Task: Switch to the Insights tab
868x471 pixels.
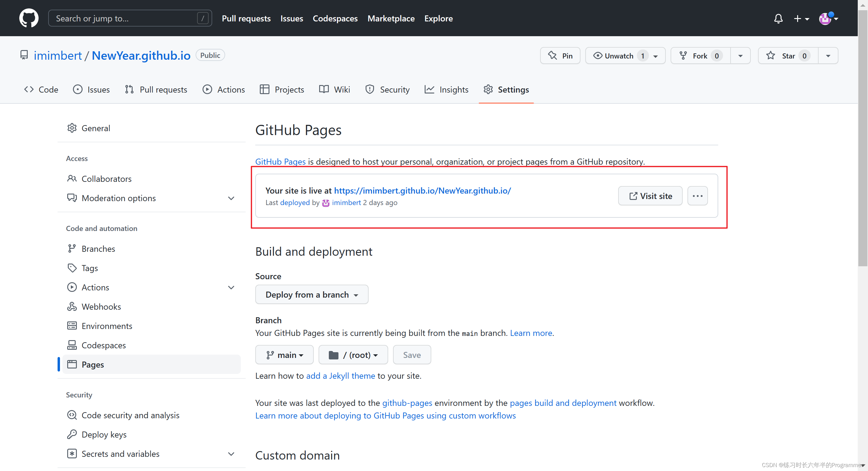Action: click(x=446, y=89)
